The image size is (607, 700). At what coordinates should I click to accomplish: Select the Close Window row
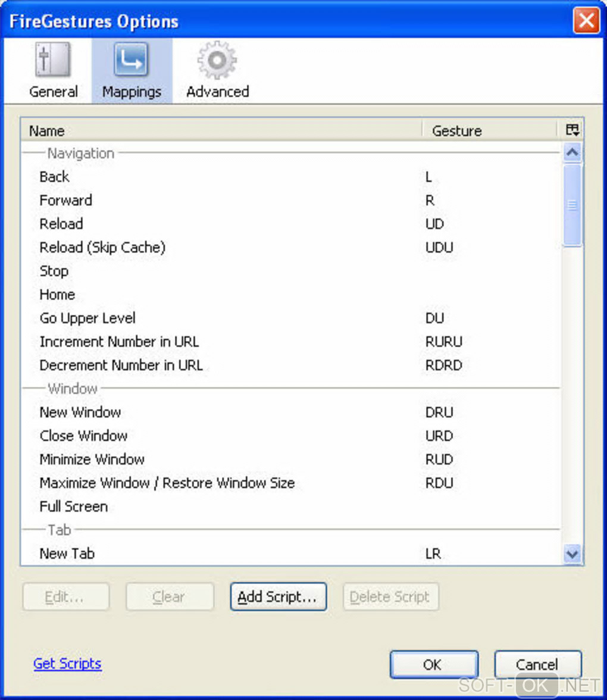tap(291, 436)
